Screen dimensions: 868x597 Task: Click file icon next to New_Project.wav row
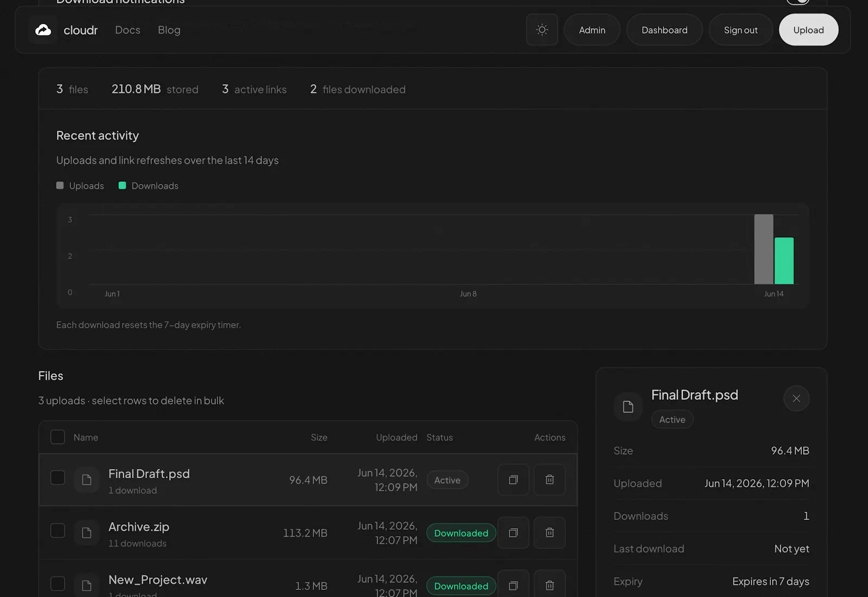pyautogui.click(x=87, y=586)
